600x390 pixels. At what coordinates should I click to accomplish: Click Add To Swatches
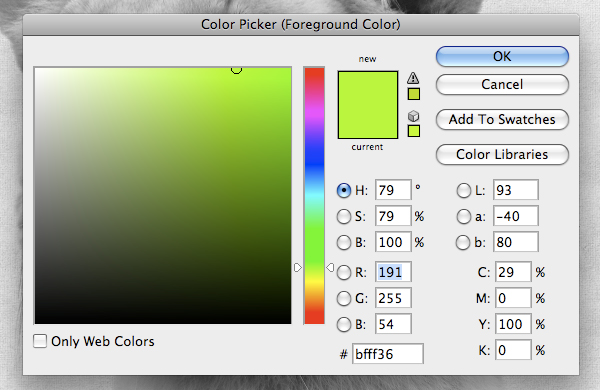pyautogui.click(x=502, y=119)
